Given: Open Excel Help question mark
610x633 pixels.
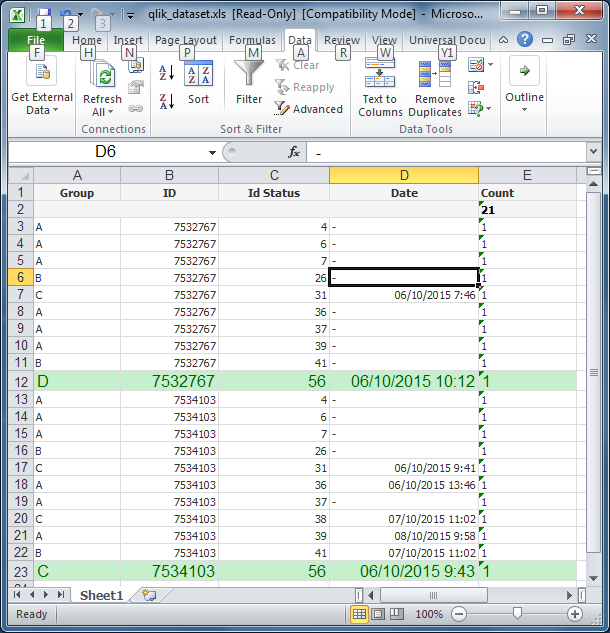Looking at the screenshot, I should pyautogui.click(x=524, y=39).
